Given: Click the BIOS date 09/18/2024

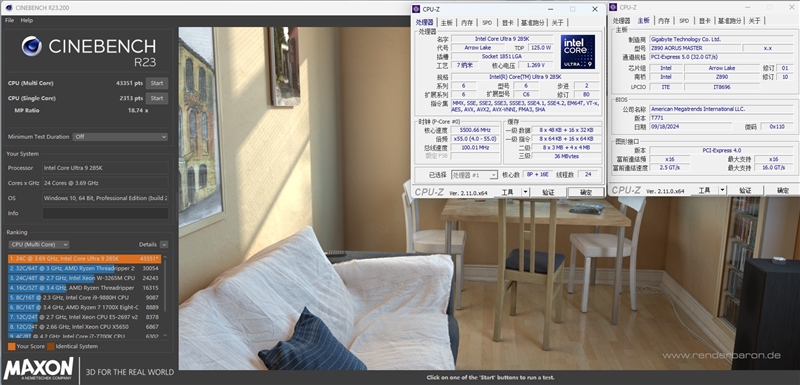Looking at the screenshot, I should tap(690, 126).
